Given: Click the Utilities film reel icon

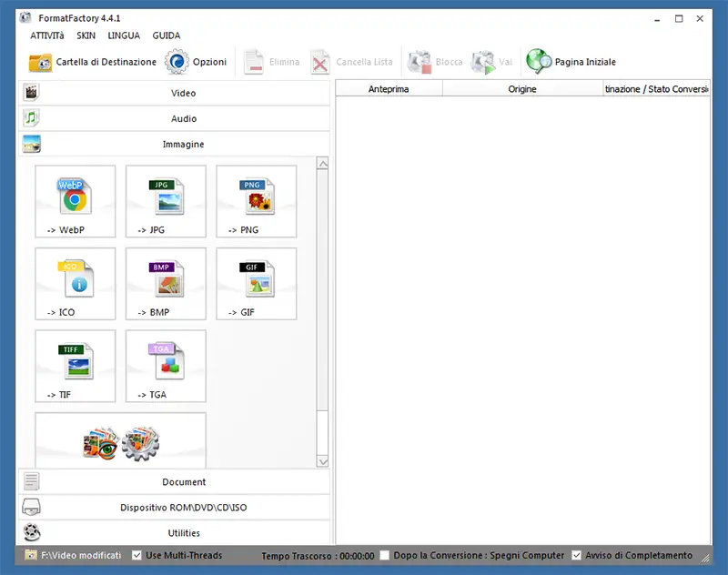Looking at the screenshot, I should (x=32, y=532).
